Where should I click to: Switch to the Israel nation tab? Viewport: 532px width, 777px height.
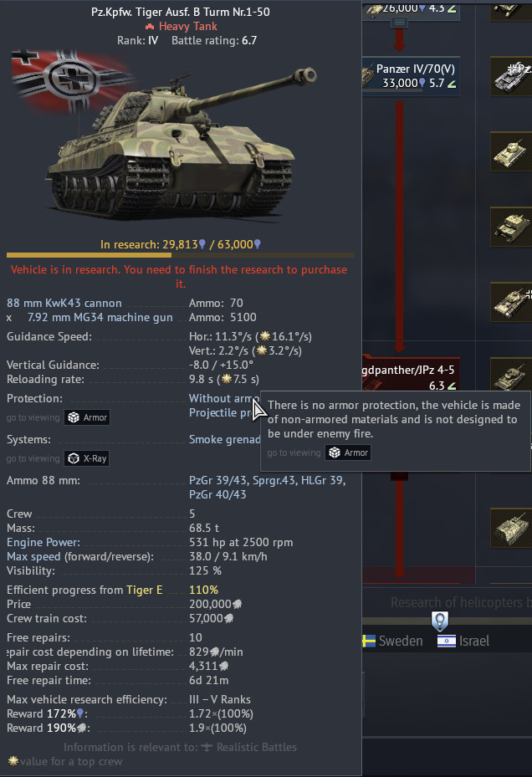tap(463, 641)
